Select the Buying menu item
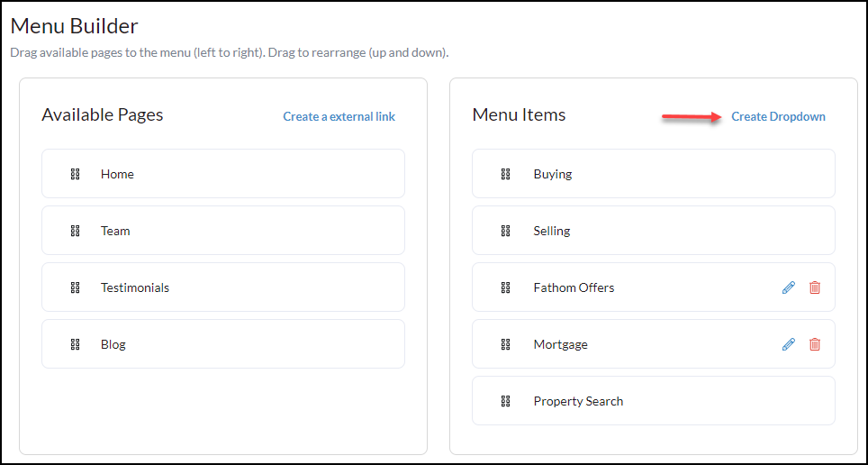Viewport: 868px width, 465px height. (552, 174)
